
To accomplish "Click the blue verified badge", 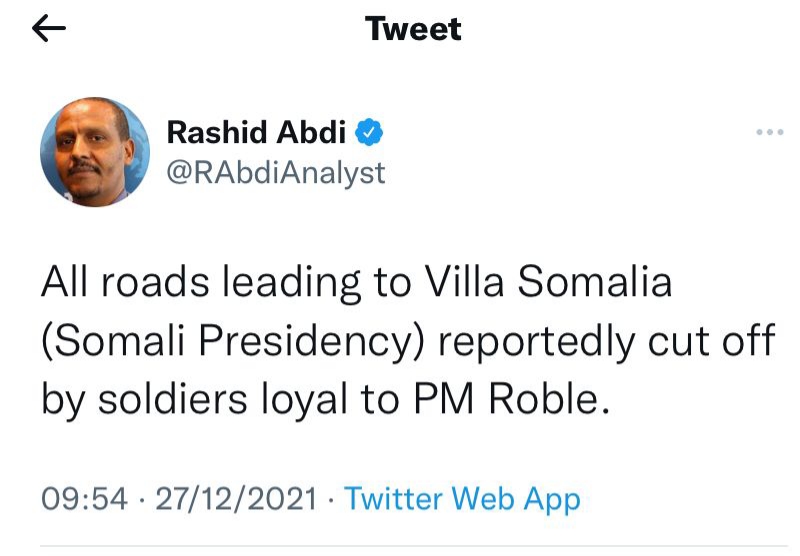I will point(370,132).
